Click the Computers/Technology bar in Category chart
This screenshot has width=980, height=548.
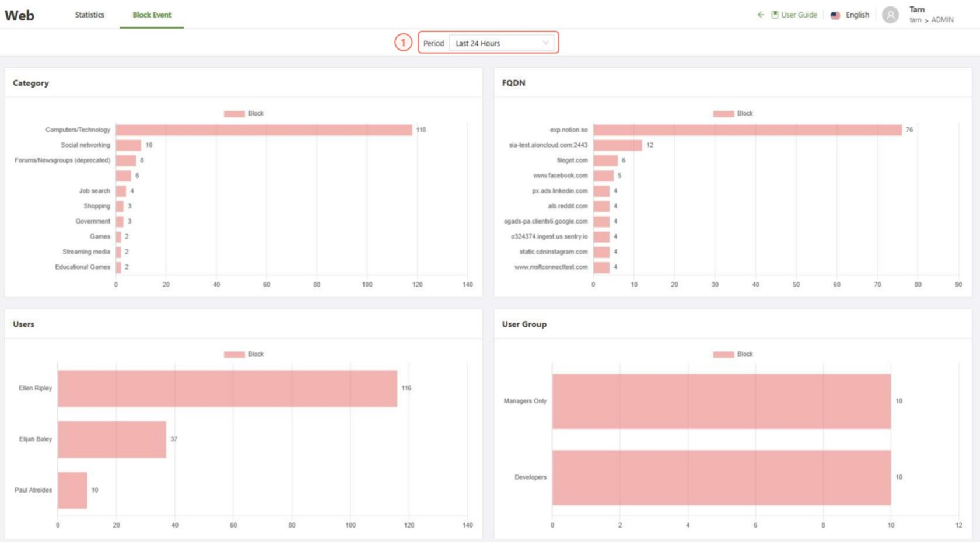(x=264, y=130)
